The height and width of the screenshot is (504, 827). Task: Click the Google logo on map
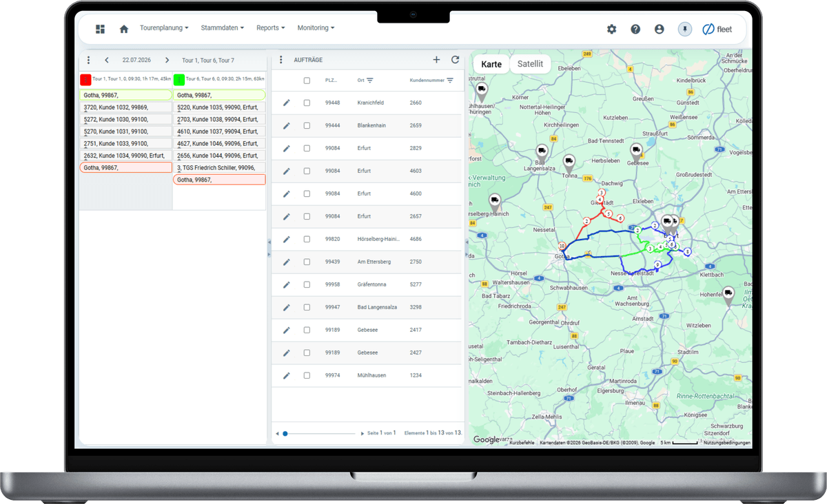pyautogui.click(x=486, y=440)
